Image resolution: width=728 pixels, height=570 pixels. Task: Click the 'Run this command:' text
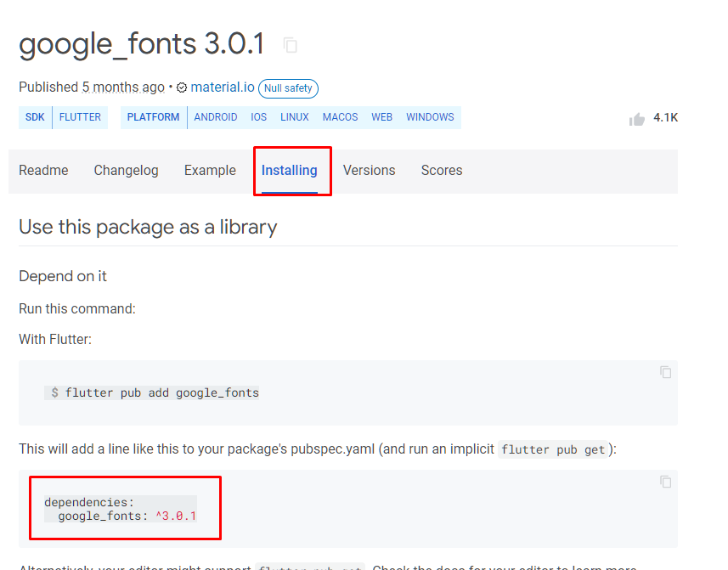[77, 308]
